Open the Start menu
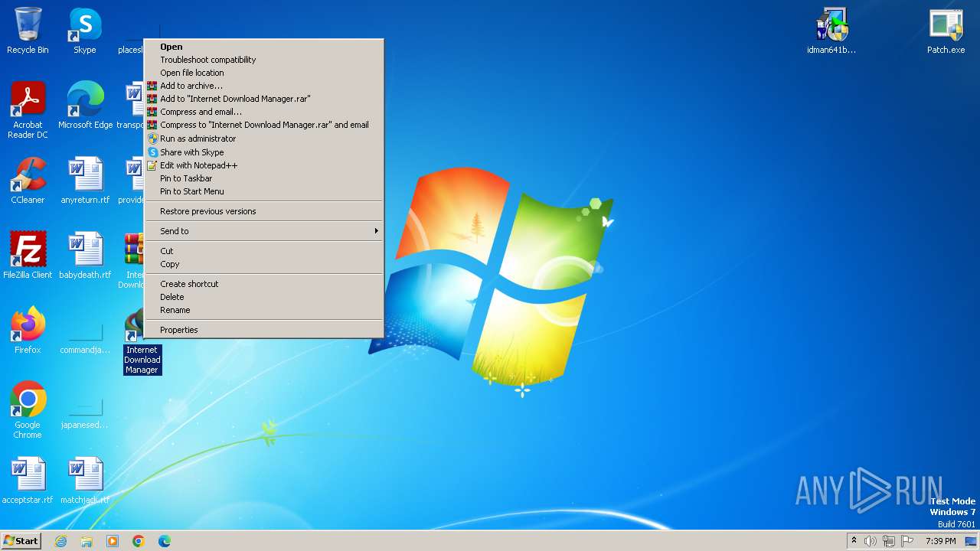The width and height of the screenshot is (980, 551). [x=21, y=541]
